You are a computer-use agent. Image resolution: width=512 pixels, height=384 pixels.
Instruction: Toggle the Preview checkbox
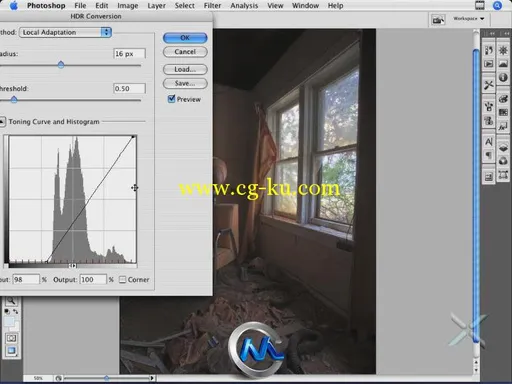[171, 99]
